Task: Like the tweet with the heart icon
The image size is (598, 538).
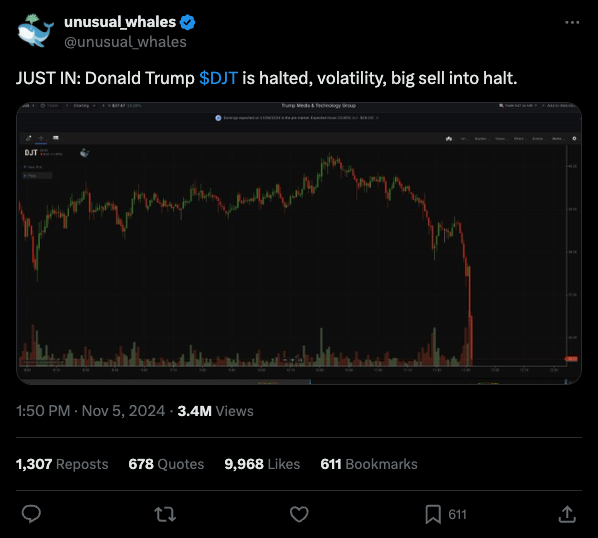Action: point(299,514)
